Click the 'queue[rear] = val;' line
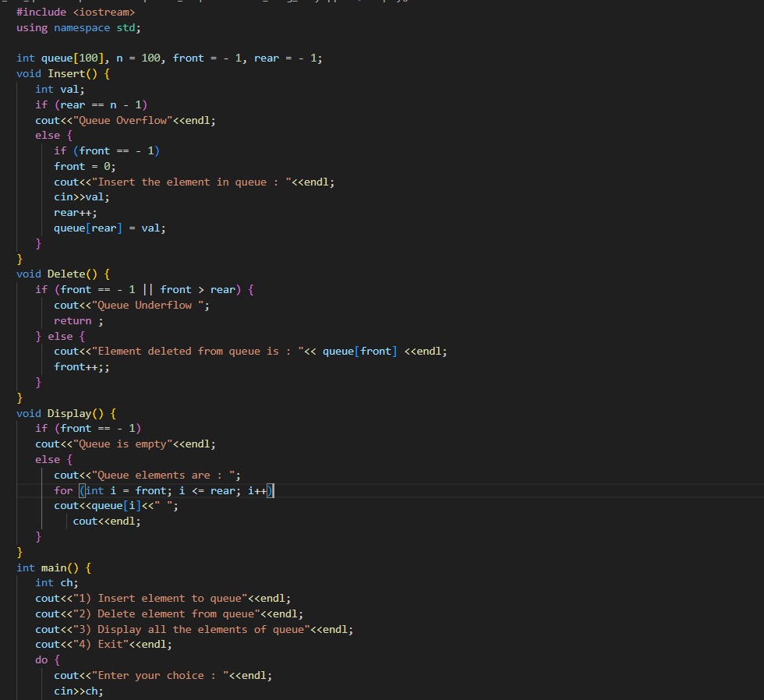The height and width of the screenshot is (700, 764). (110, 228)
